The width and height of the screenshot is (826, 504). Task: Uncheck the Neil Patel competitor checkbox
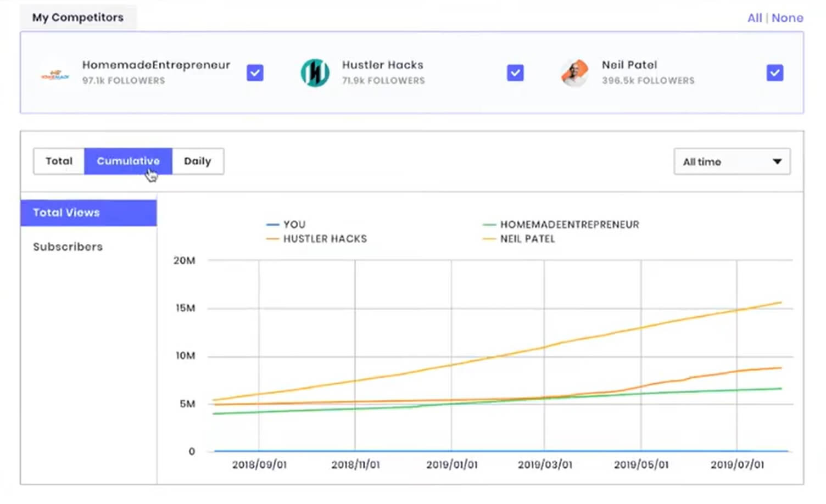tap(774, 72)
